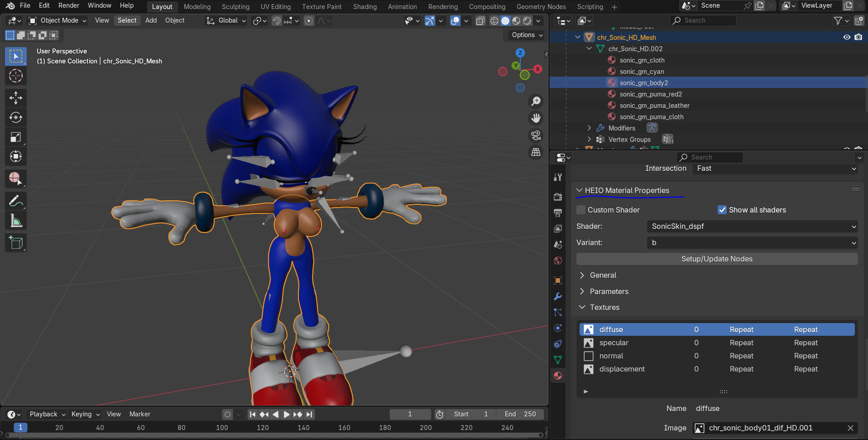Open the Intersection Fast dropdown

pyautogui.click(x=775, y=169)
